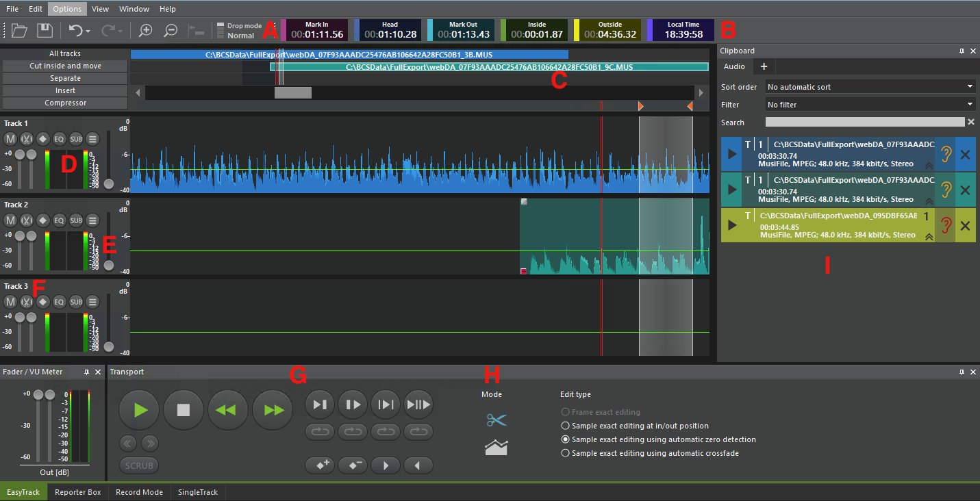Click the Undo icon in the toolbar
Screen dimensions: 980x501
coord(74,31)
